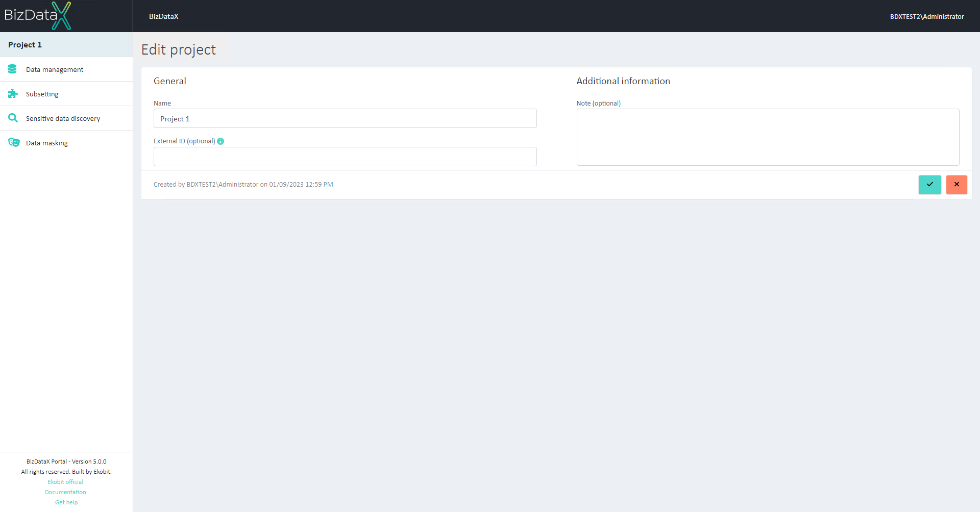Click the 'Note (optional)' label
Image resolution: width=980 pixels, height=512 pixels.
[x=599, y=103]
